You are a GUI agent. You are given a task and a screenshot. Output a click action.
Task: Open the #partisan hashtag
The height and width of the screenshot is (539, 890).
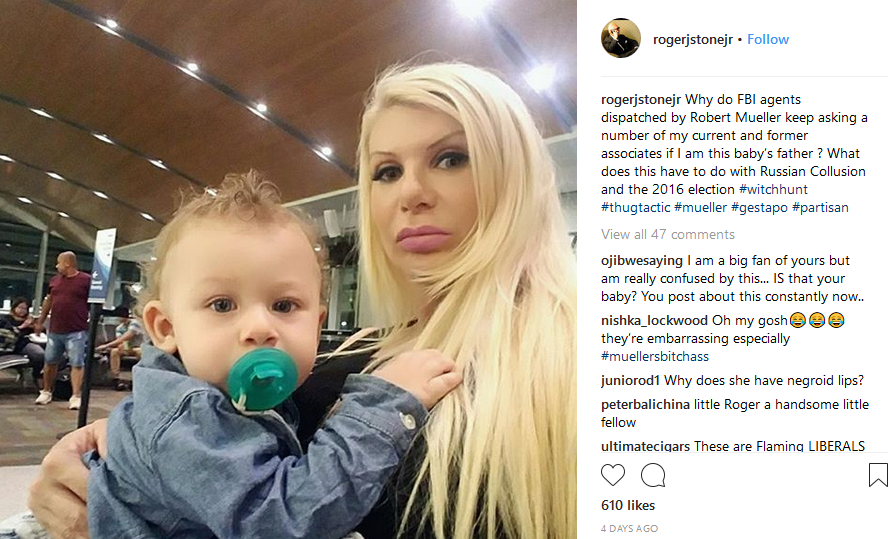(820, 207)
